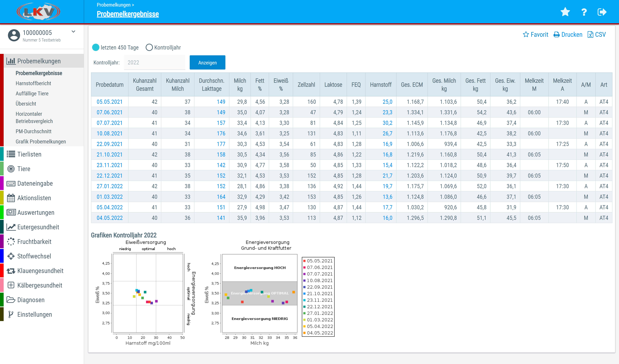Click the logout arrow icon
Viewport: 619px width, 364px height.
click(602, 12)
